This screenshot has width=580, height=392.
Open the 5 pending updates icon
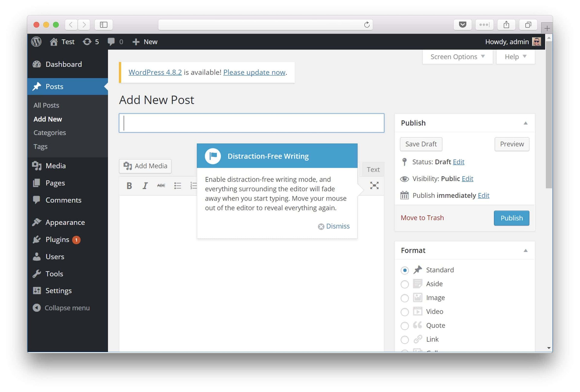[91, 42]
